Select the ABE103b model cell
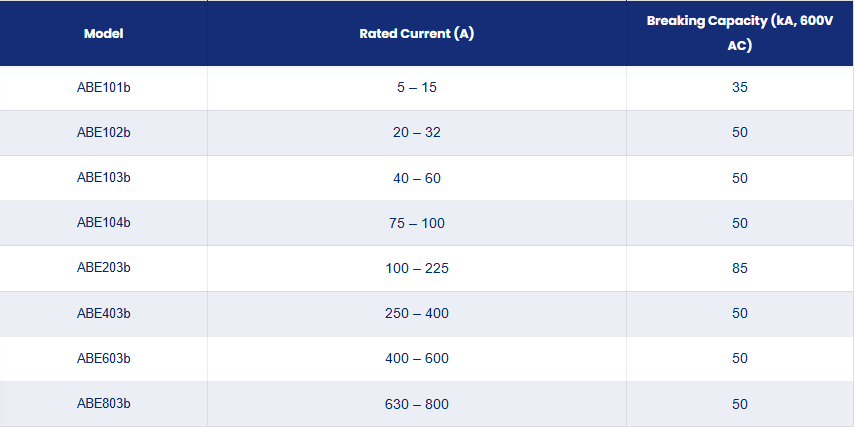Viewport: 854px width, 427px height. click(x=103, y=178)
